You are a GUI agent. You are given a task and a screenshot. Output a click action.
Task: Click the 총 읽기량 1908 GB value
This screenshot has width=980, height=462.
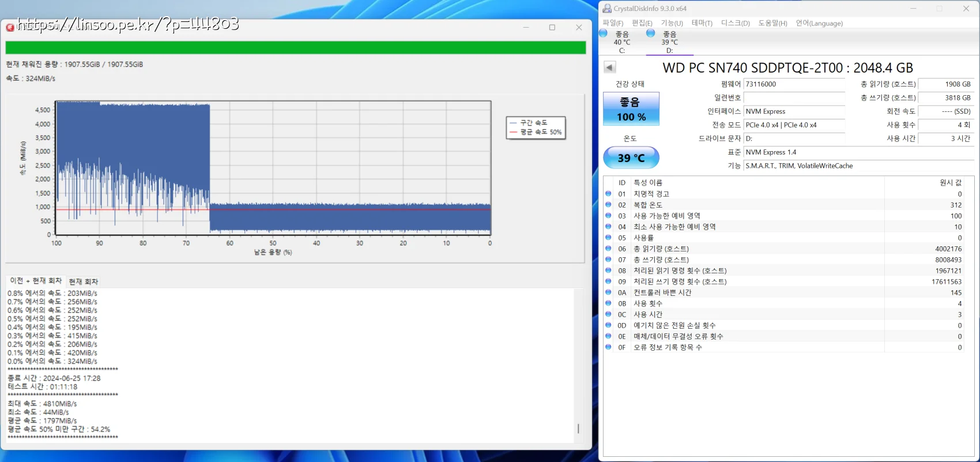945,84
